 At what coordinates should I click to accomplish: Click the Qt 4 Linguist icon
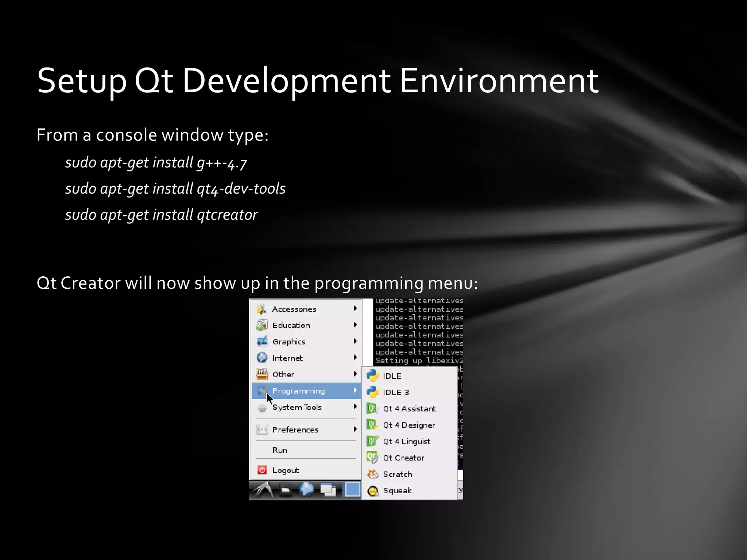[x=372, y=442]
